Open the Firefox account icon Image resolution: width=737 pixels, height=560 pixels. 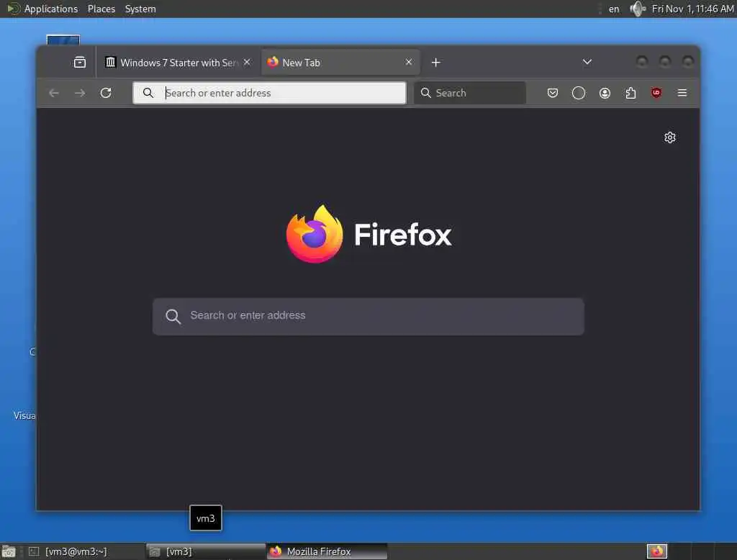pyautogui.click(x=605, y=93)
